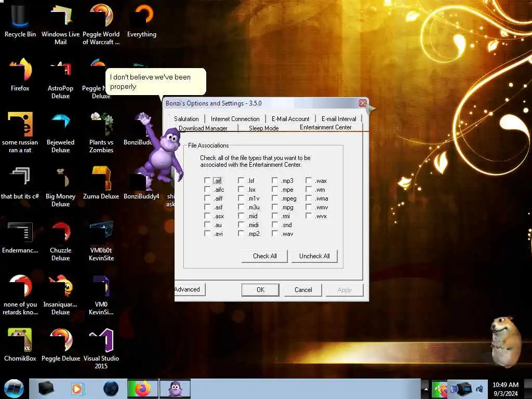Select ChomikBox desktop icon
This screenshot has height=399, width=532.
click(20, 345)
